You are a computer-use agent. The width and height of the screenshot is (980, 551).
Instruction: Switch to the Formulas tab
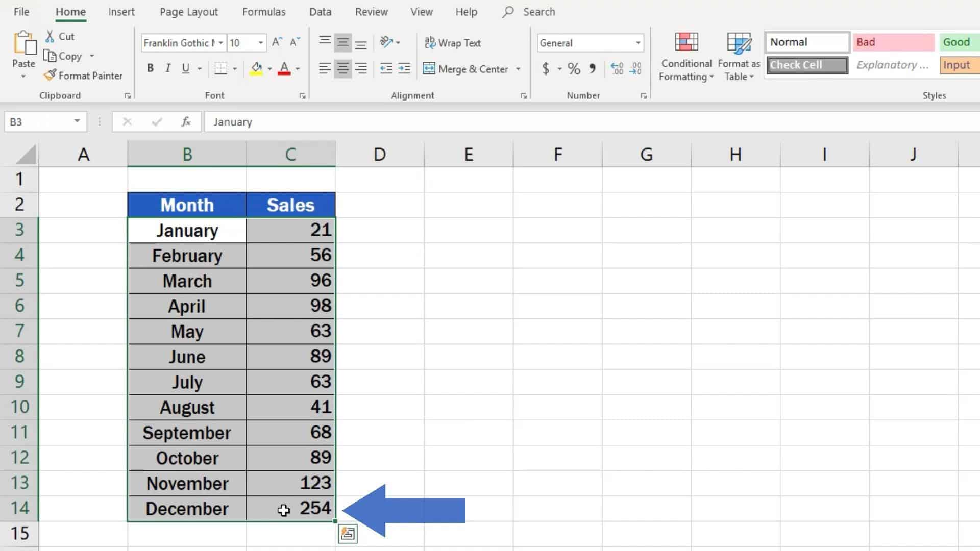[x=263, y=11]
